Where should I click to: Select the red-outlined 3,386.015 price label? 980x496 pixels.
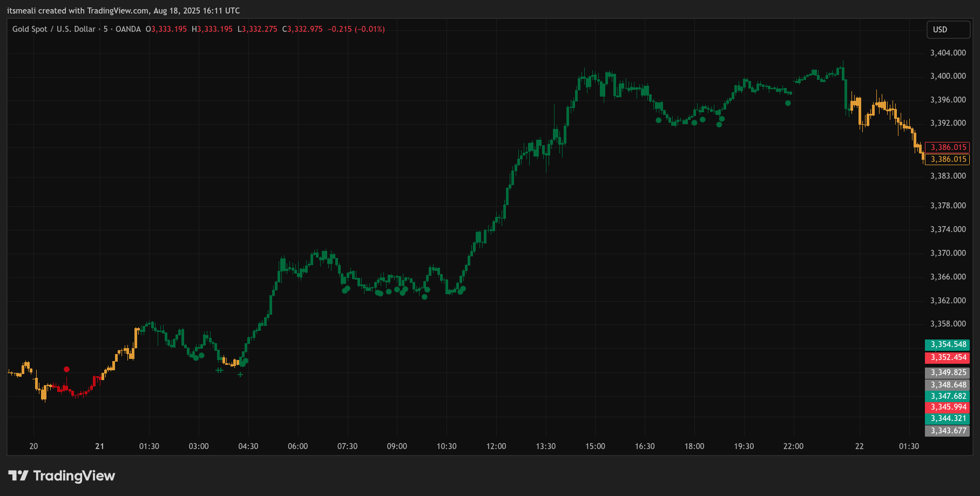coord(948,147)
